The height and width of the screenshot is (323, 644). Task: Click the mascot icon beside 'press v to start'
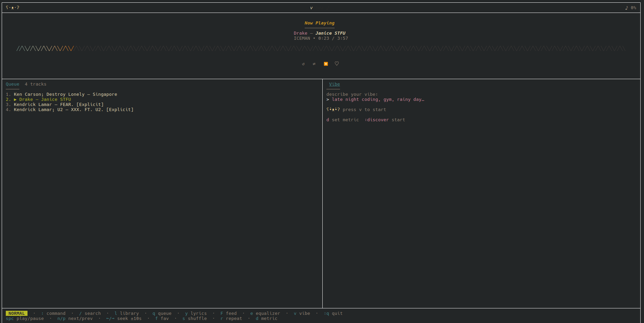[x=333, y=109]
